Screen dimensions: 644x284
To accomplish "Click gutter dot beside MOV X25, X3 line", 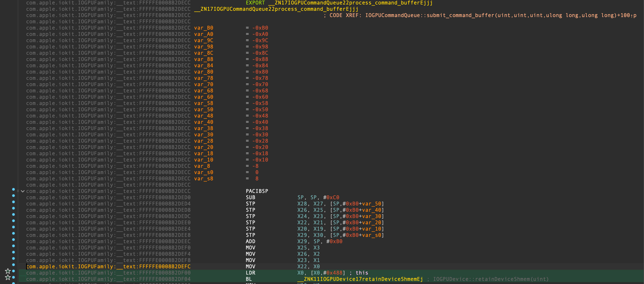I will (13, 246).
